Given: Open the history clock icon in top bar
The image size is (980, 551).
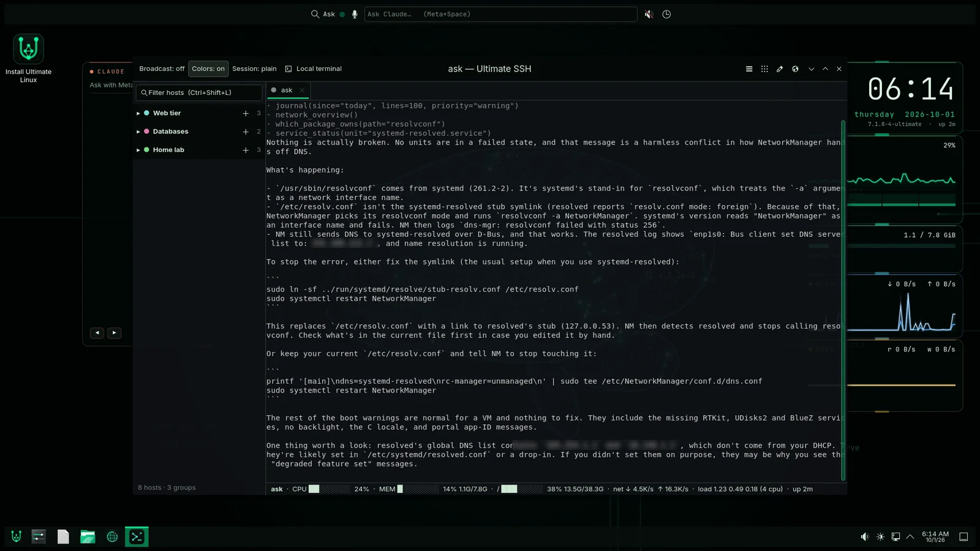Looking at the screenshot, I should 666,14.
